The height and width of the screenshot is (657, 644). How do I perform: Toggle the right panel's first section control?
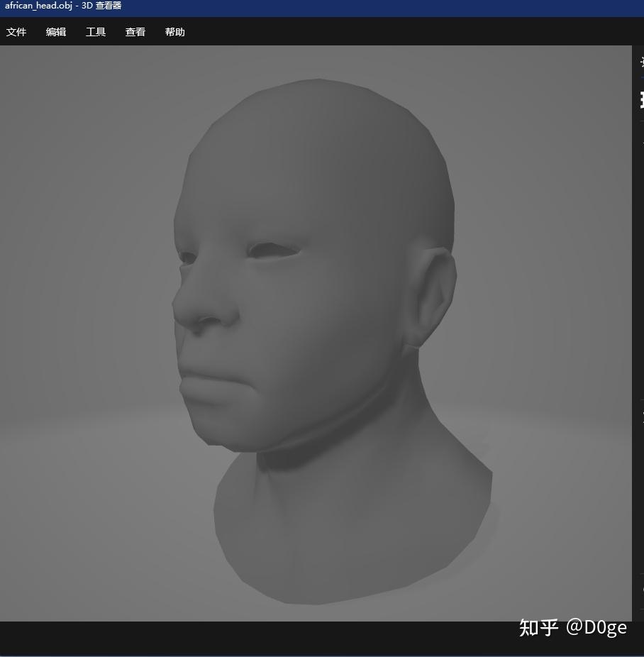(641, 64)
